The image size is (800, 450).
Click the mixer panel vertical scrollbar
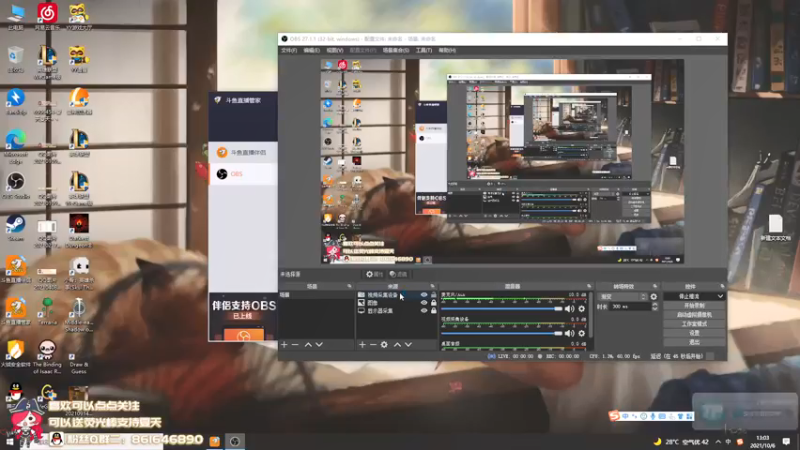[591, 314]
